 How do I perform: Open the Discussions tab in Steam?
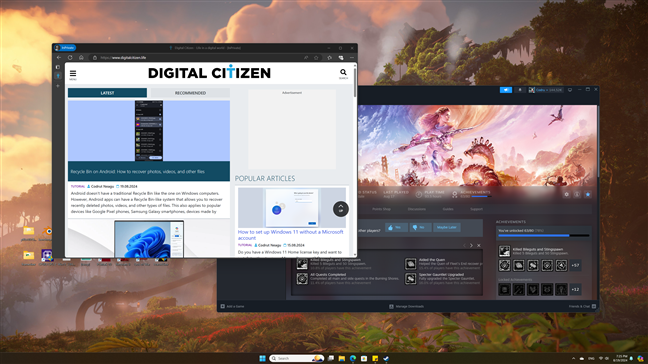[x=417, y=209]
